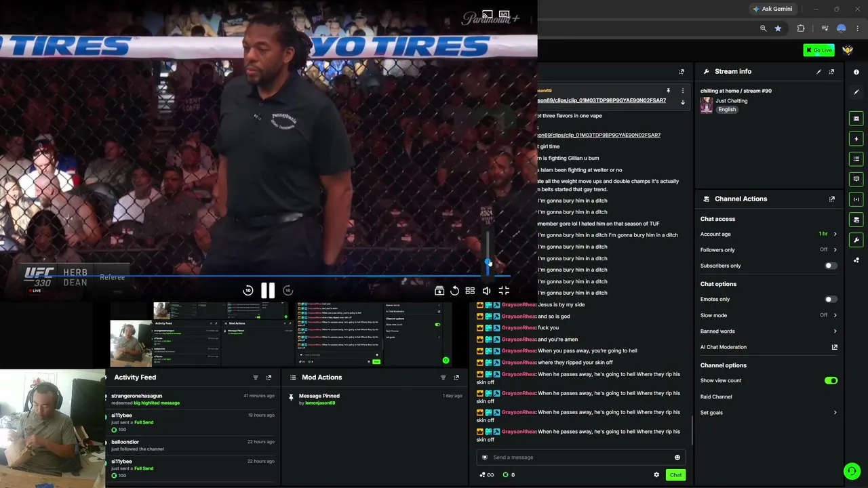Edit Stream info with the pencil icon

pos(818,72)
